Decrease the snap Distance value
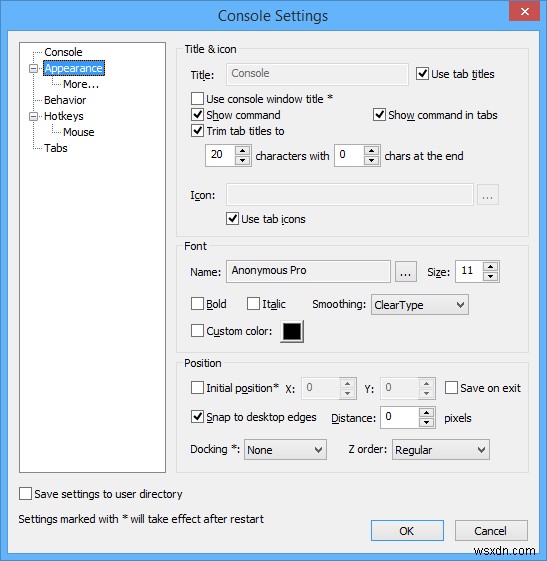The image size is (547, 561). [426, 422]
